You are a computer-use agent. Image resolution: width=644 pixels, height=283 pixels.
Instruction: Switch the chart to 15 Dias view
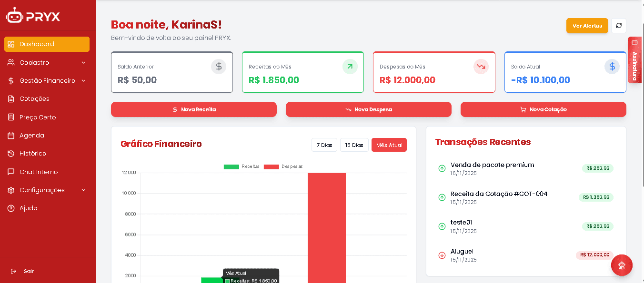(x=354, y=145)
